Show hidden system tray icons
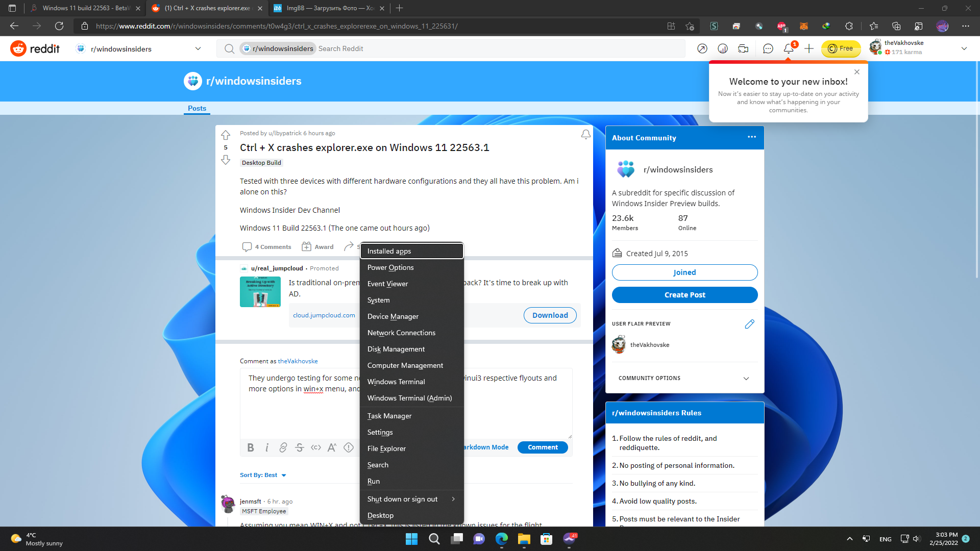 849,539
